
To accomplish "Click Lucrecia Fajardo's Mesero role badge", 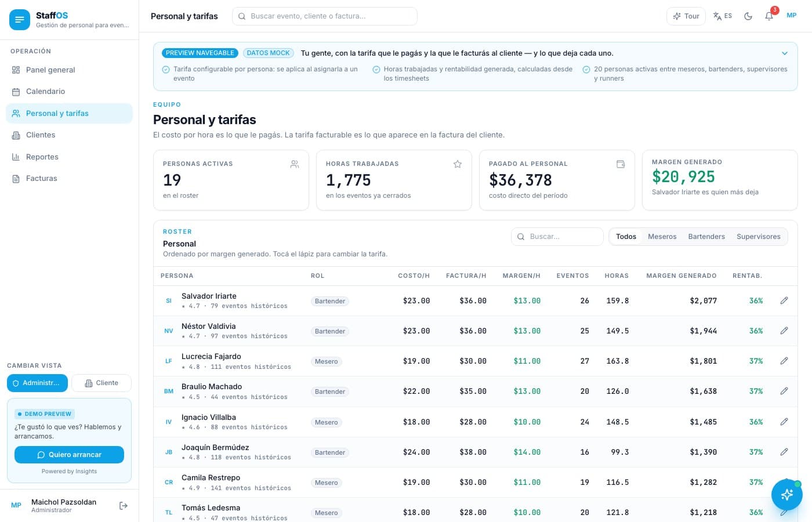I will tap(326, 361).
